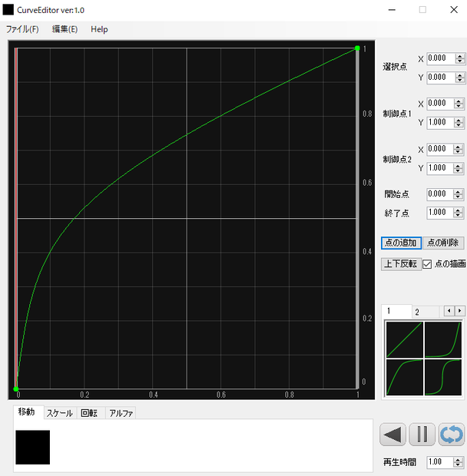Image resolution: width=467 pixels, height=476 pixels.
Task: Close the CurveEditor window
Action: pos(454,10)
